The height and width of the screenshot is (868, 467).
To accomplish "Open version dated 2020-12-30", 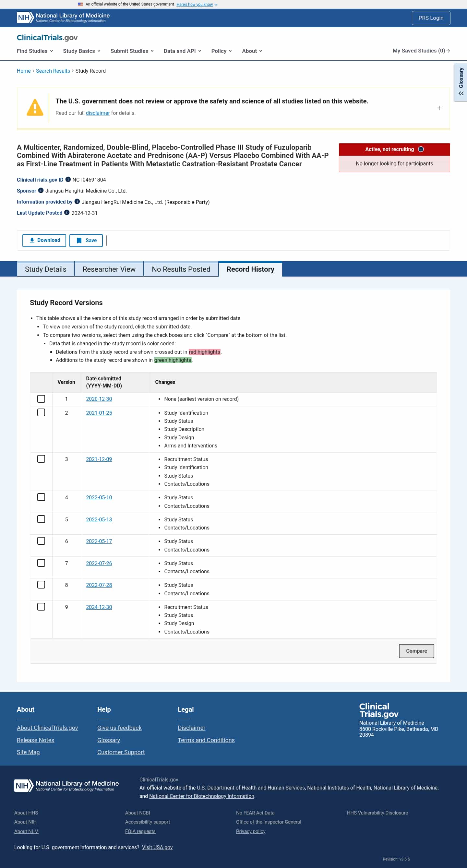I will coord(99,399).
